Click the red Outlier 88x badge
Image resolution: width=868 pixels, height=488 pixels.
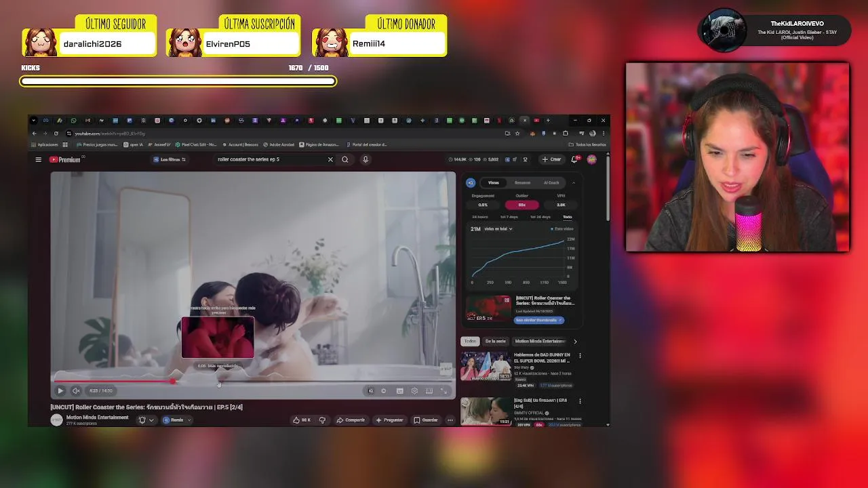pyautogui.click(x=521, y=205)
